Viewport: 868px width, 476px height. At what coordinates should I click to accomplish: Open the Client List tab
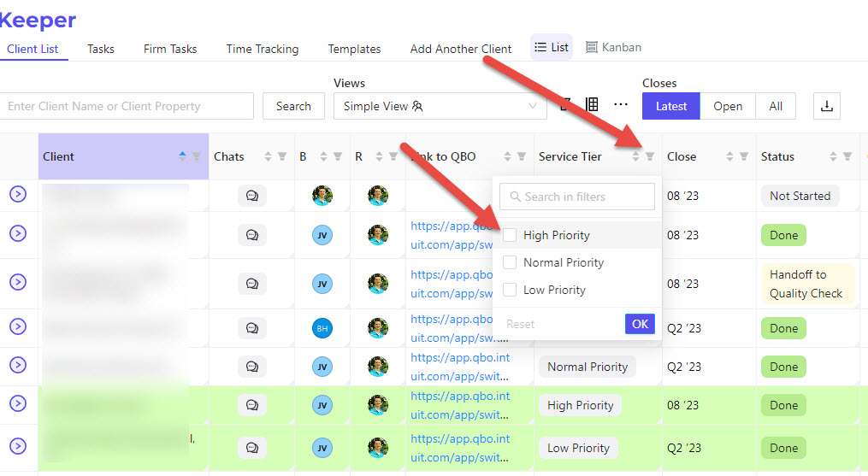point(32,49)
